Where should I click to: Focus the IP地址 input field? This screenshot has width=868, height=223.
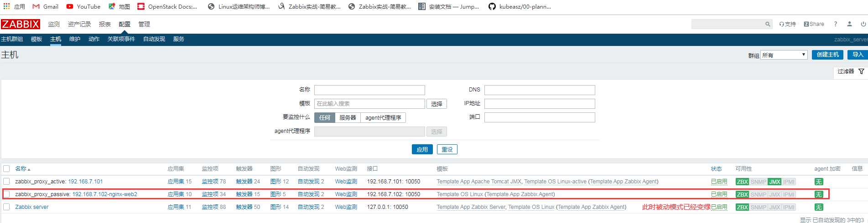pyautogui.click(x=540, y=104)
